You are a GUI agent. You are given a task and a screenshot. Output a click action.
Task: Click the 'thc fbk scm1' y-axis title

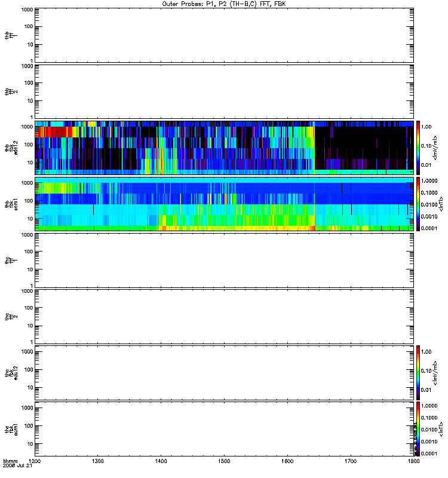click(x=11, y=429)
